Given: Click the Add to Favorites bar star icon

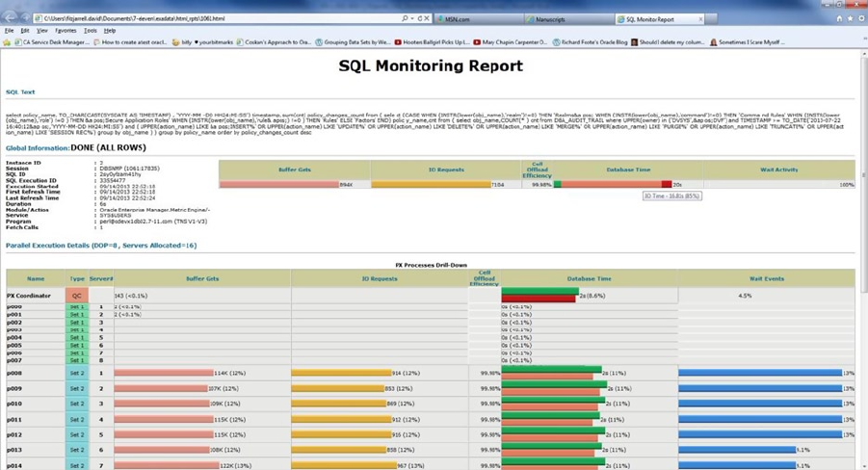Looking at the screenshot, I should [x=7, y=42].
